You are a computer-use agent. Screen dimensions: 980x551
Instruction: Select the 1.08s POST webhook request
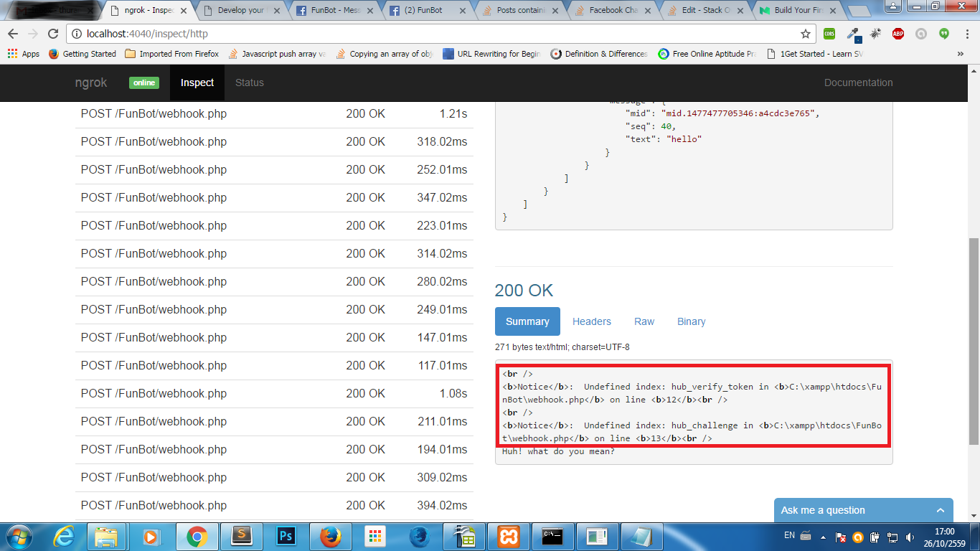274,394
